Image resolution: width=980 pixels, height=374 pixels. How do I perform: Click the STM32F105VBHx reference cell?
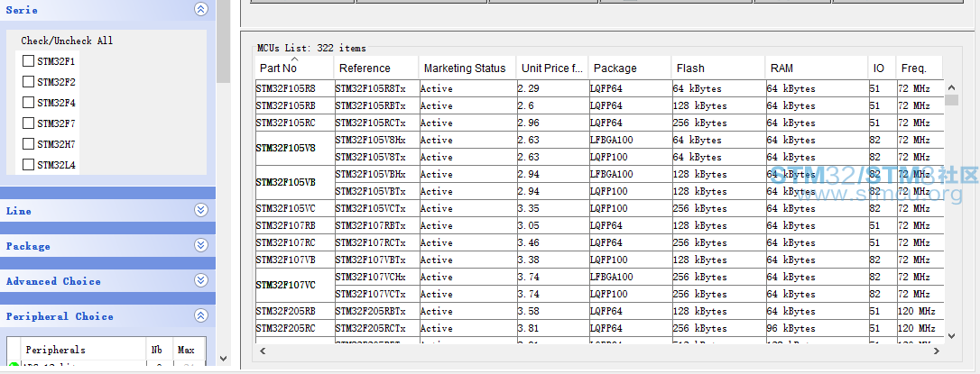[376, 174]
